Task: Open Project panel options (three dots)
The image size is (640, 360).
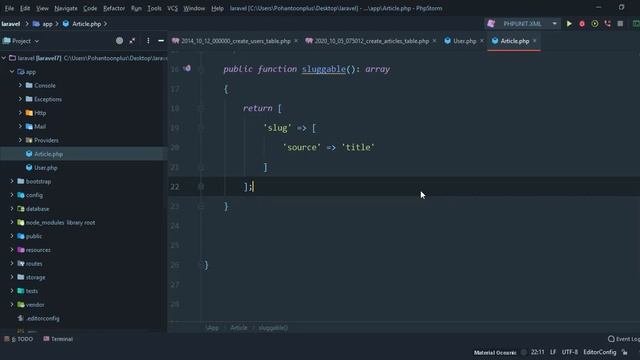Action: pos(148,41)
